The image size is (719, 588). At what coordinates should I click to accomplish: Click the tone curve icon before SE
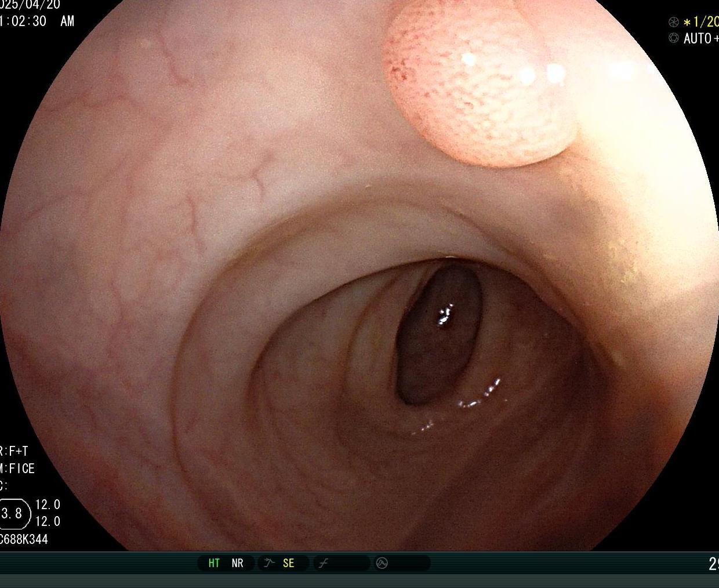point(268,563)
